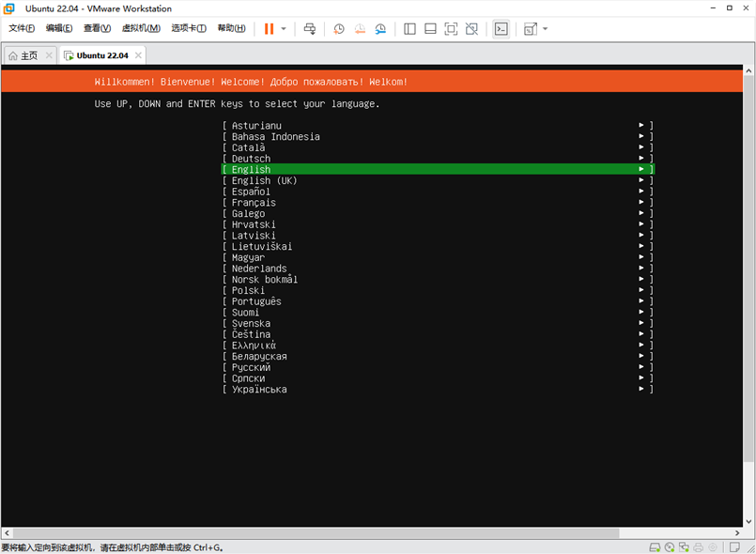
Task: Send Ctrl+Alt+Del to the virtual machine
Action: coord(310,29)
